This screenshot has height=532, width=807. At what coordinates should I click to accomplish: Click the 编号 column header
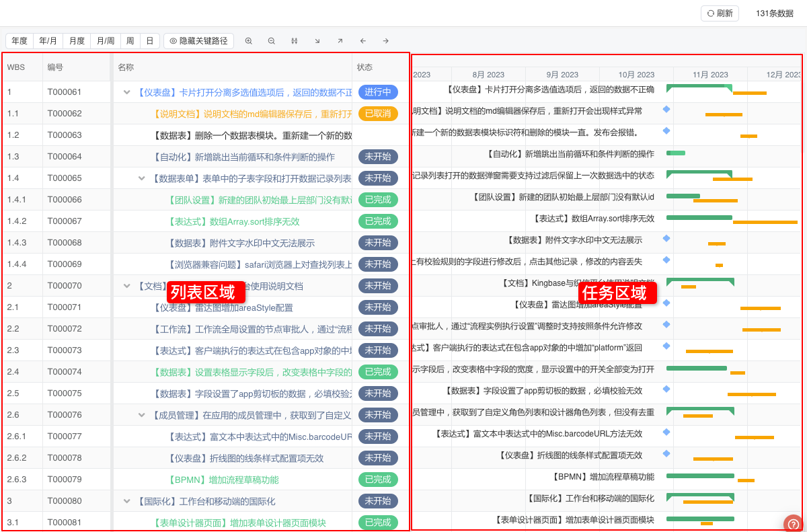click(56, 67)
